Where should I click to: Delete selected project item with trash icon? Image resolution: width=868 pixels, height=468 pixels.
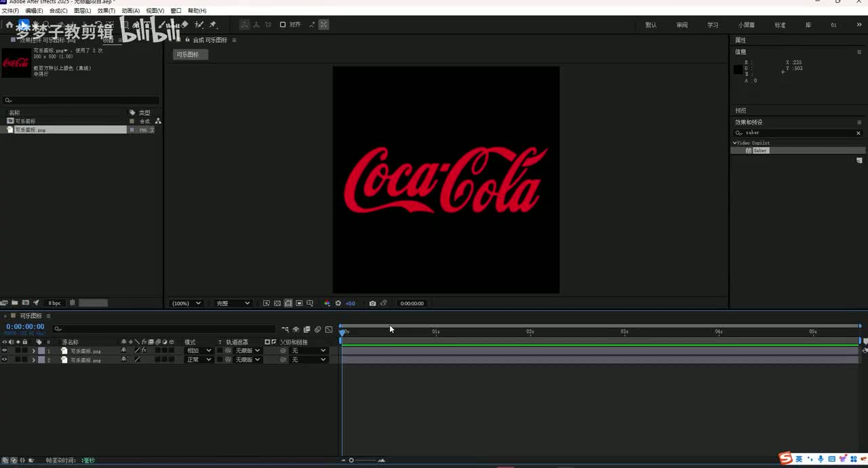point(73,303)
